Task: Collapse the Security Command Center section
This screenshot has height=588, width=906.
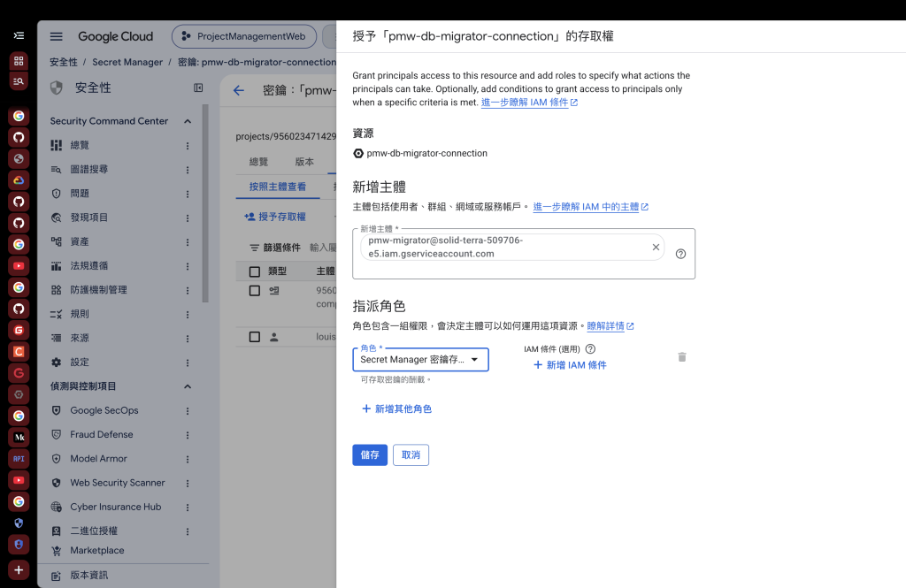Action: pyautogui.click(x=188, y=121)
